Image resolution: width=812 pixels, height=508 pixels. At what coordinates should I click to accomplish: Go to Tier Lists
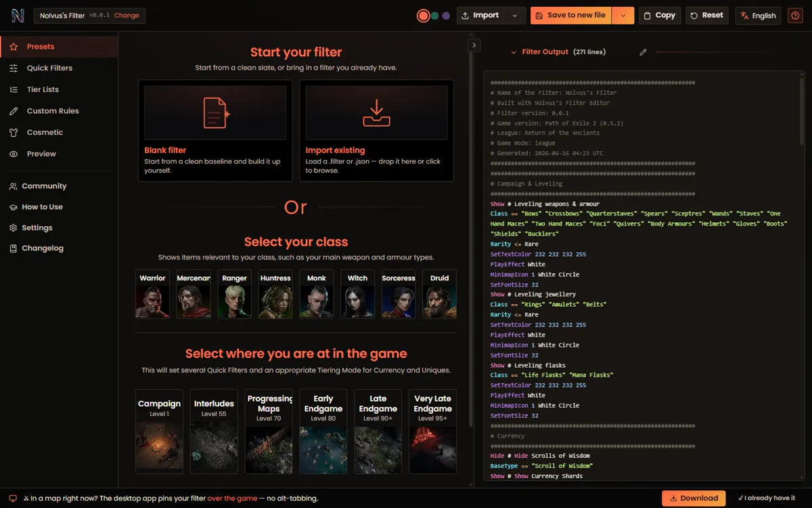[x=59, y=89]
